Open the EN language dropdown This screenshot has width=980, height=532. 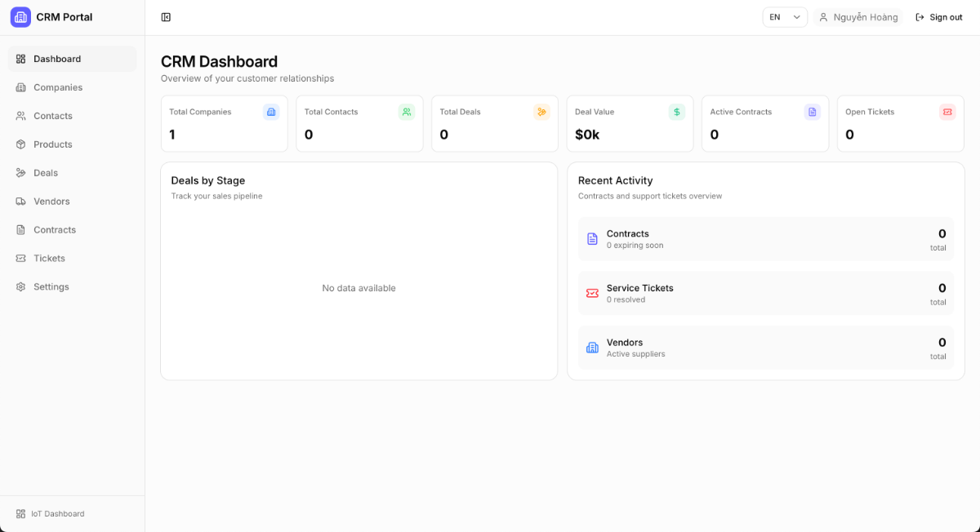tap(785, 17)
